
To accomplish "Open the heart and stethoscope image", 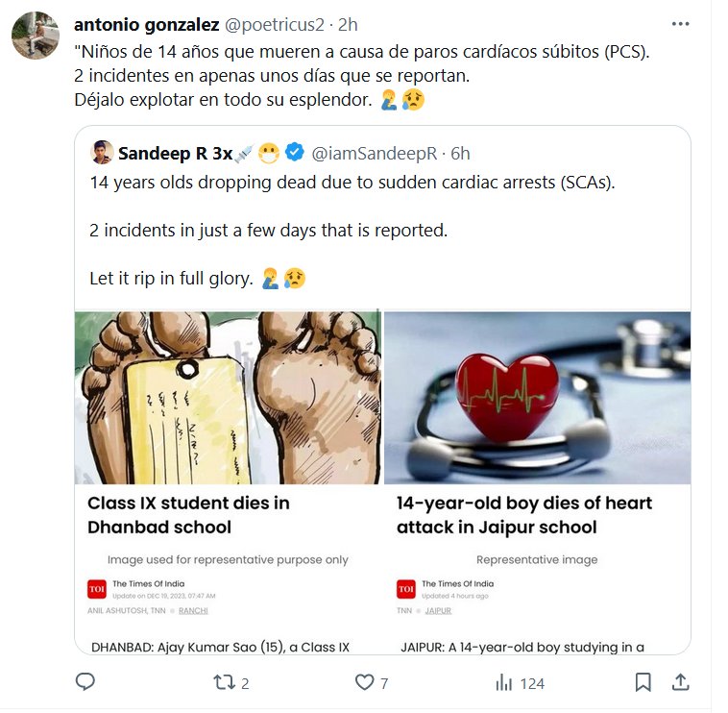I will click(537, 396).
